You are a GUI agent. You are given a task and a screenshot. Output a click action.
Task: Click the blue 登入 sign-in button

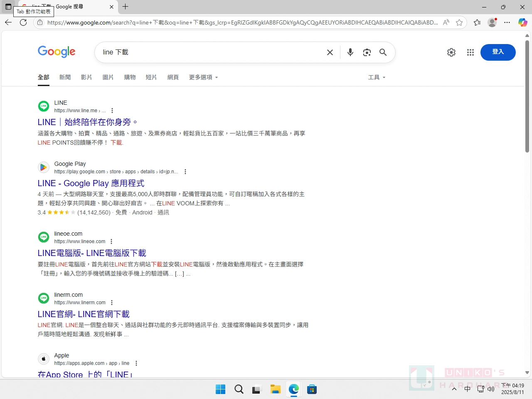click(498, 52)
